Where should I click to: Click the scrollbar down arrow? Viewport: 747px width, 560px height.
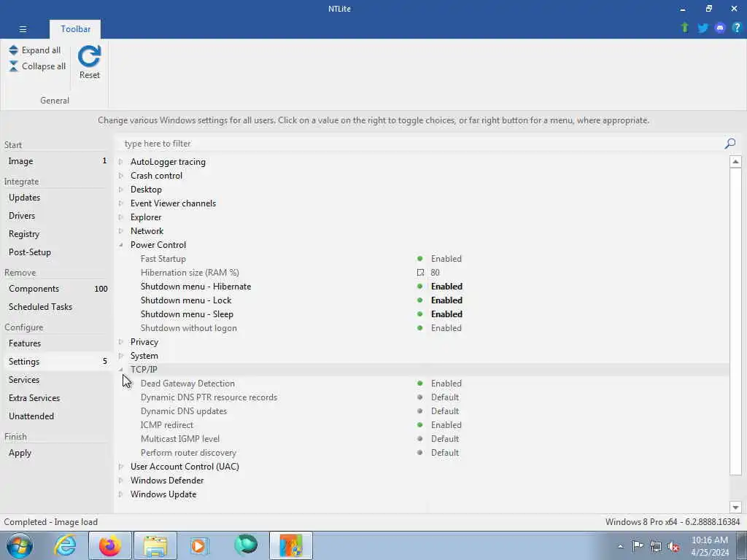pyautogui.click(x=735, y=507)
